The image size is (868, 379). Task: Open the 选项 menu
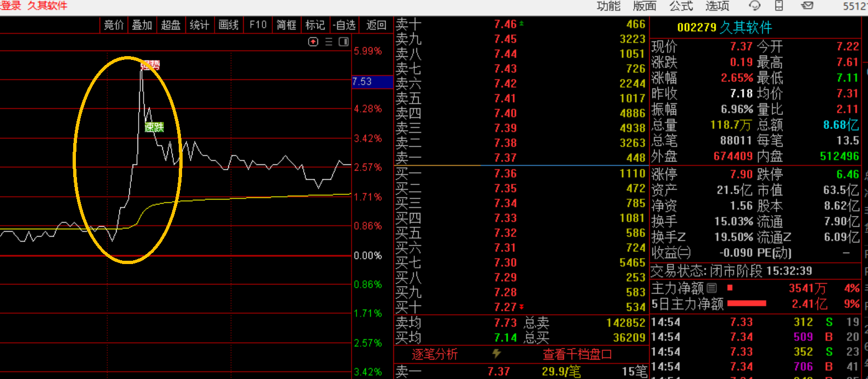pyautogui.click(x=717, y=6)
